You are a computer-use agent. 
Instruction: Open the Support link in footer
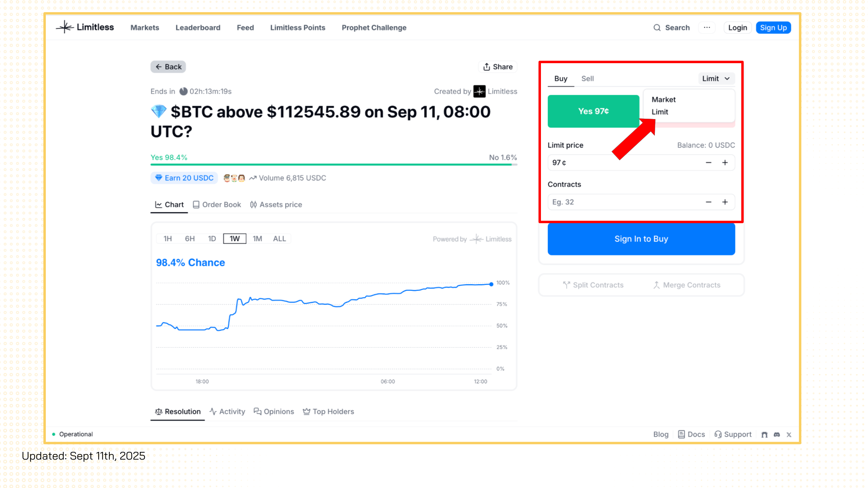point(733,435)
